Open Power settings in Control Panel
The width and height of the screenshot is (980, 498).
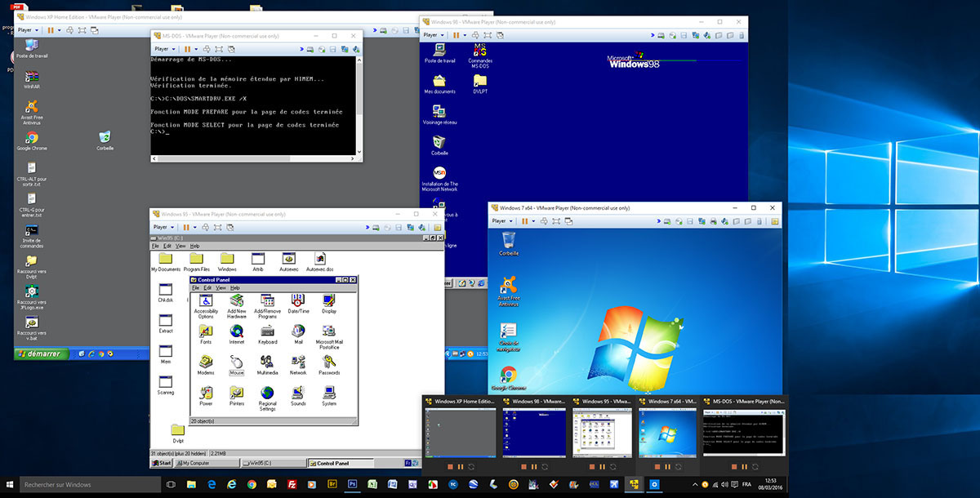click(206, 396)
